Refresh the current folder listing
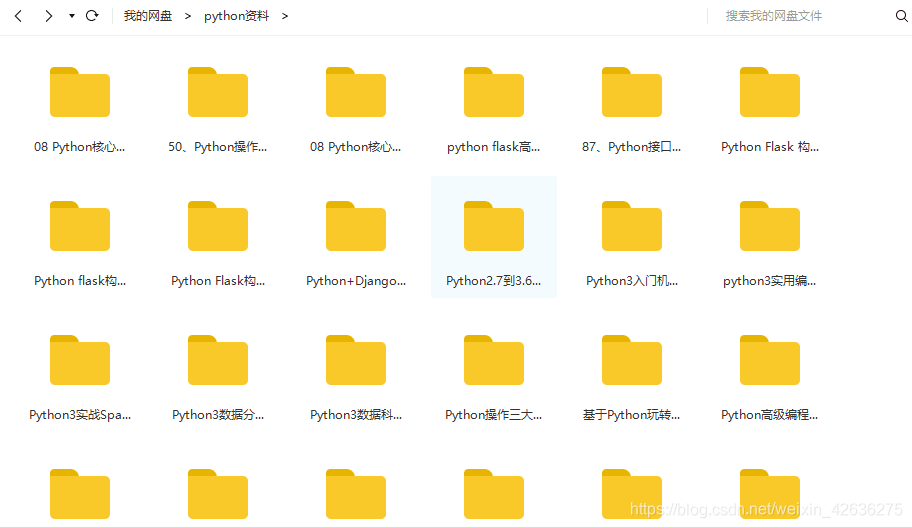The image size is (912, 528). click(x=92, y=16)
